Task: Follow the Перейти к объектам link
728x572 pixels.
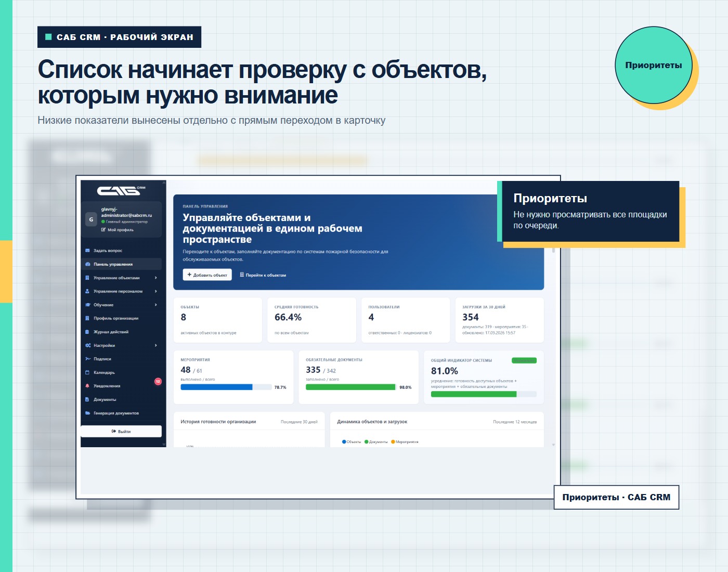Action: point(263,275)
